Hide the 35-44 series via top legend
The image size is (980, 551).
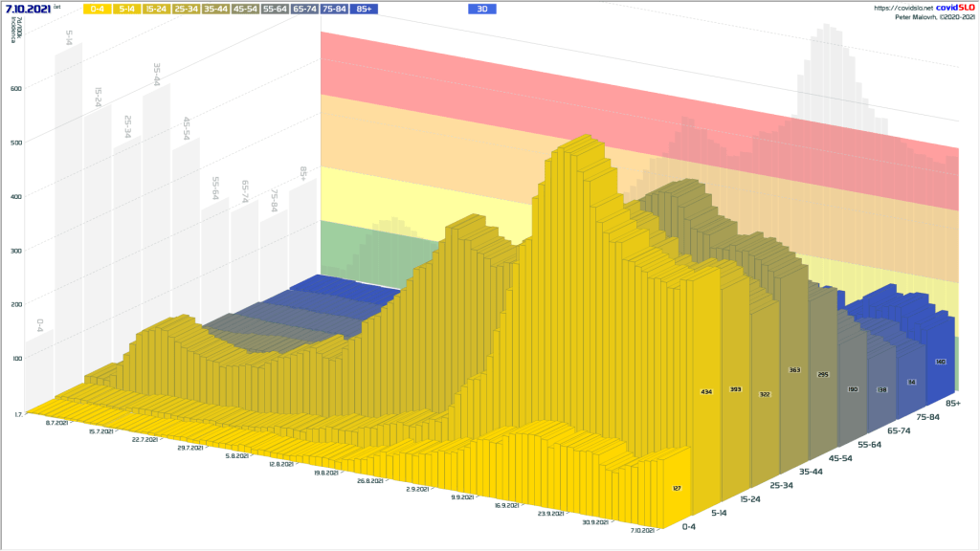[216, 9]
